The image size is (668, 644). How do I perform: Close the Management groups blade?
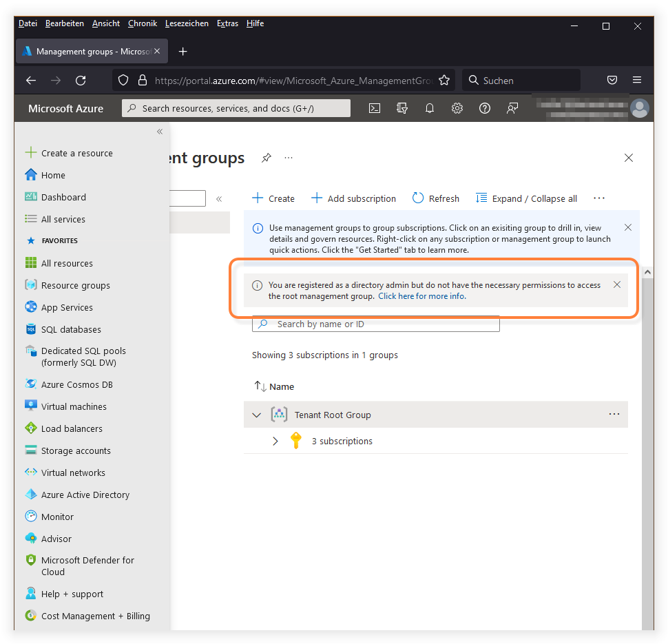pos(628,158)
